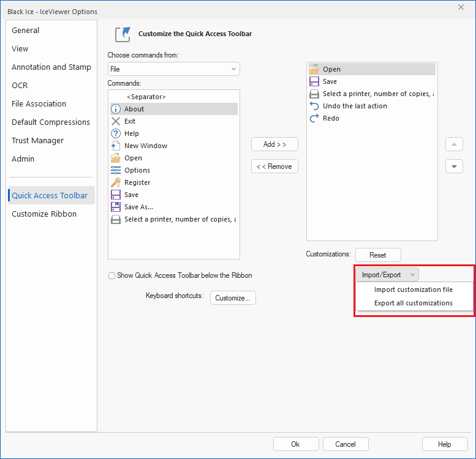Click the About info icon in Commands

116,109
